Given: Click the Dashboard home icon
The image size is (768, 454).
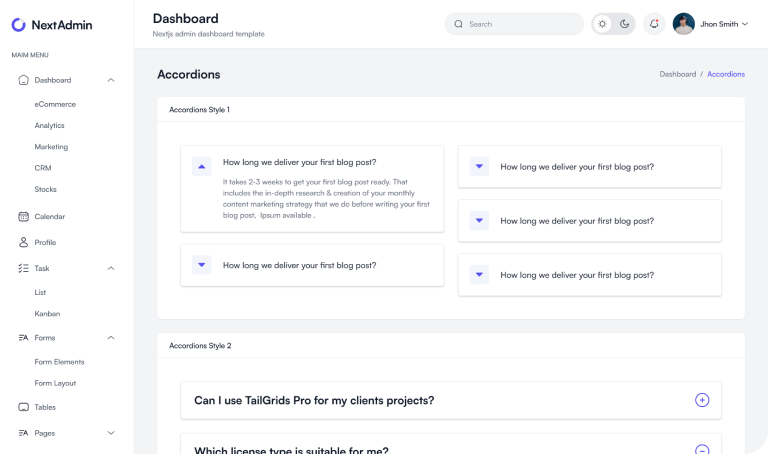Looking at the screenshot, I should 23,80.
